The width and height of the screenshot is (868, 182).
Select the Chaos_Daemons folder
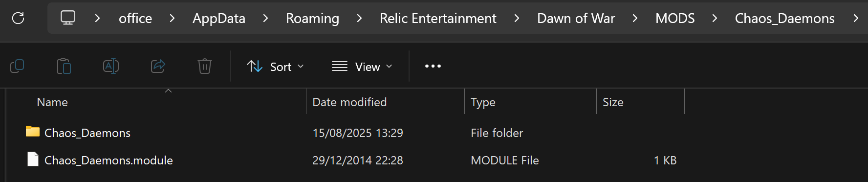(87, 133)
